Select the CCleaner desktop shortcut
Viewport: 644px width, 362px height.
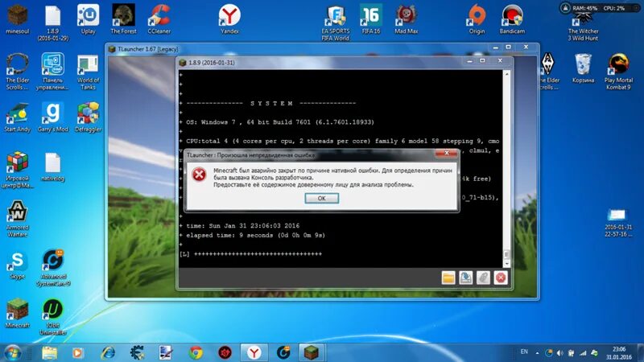159,19
